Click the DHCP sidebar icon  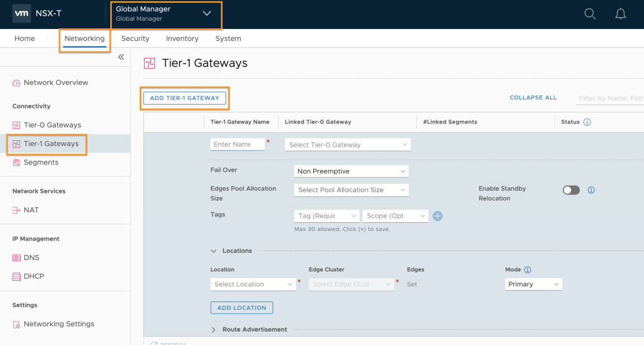[16, 276]
